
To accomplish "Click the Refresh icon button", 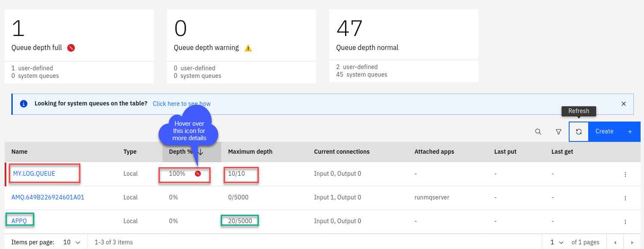I will (x=578, y=132).
